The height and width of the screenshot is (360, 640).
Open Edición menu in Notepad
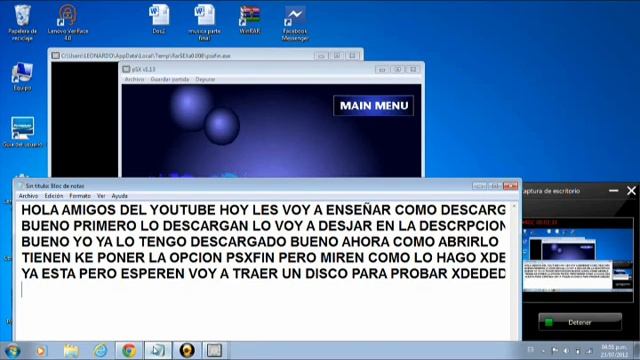[x=54, y=196]
